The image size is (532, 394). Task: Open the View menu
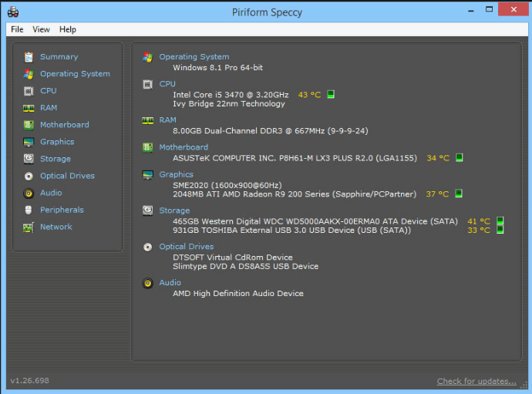[x=41, y=29]
